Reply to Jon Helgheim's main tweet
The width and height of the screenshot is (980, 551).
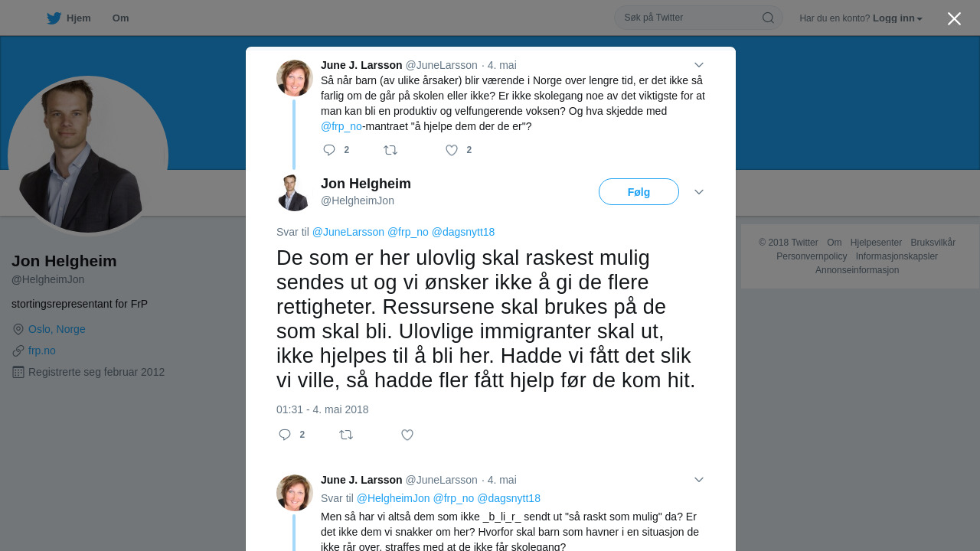tap(285, 435)
